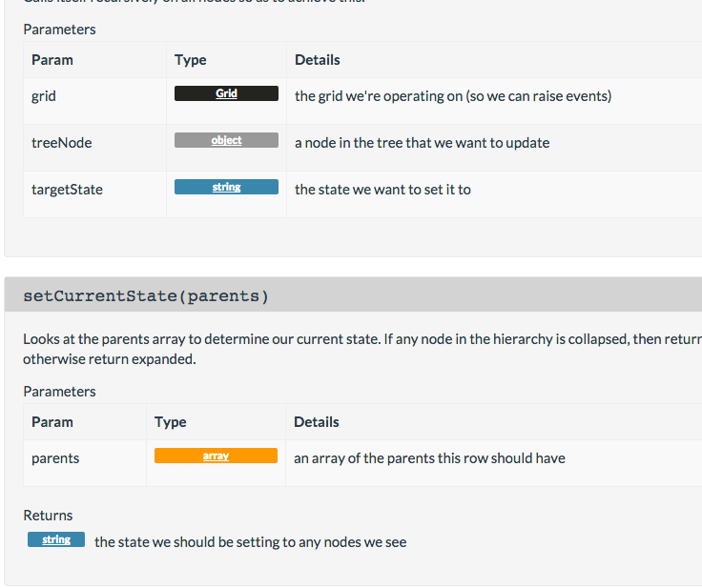Image resolution: width=702 pixels, height=588 pixels.
Task: Open the Grid type link
Action: [x=226, y=93]
